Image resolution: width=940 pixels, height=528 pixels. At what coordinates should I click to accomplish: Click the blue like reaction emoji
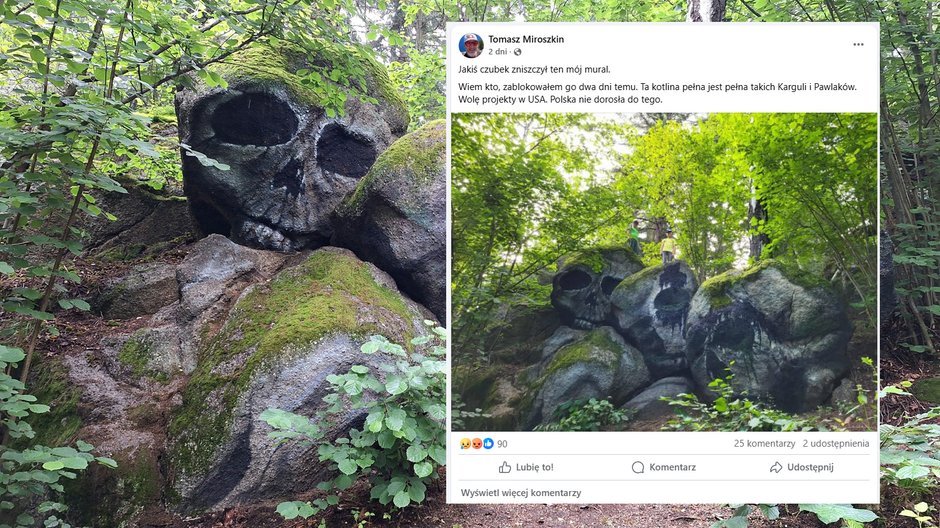pos(488,443)
